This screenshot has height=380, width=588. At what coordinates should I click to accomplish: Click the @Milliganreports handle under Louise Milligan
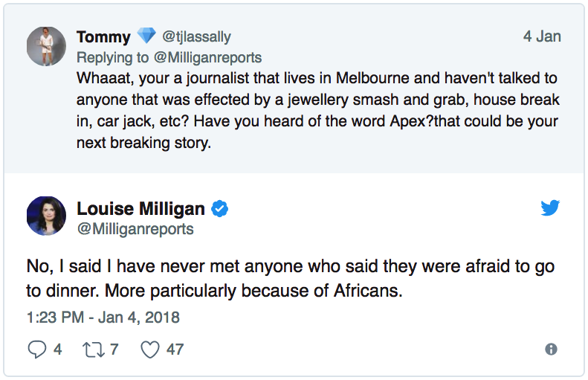[x=135, y=229]
